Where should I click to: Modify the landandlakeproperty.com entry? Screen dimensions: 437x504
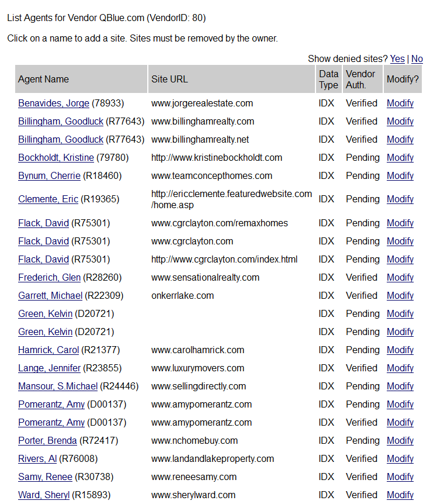(x=400, y=459)
